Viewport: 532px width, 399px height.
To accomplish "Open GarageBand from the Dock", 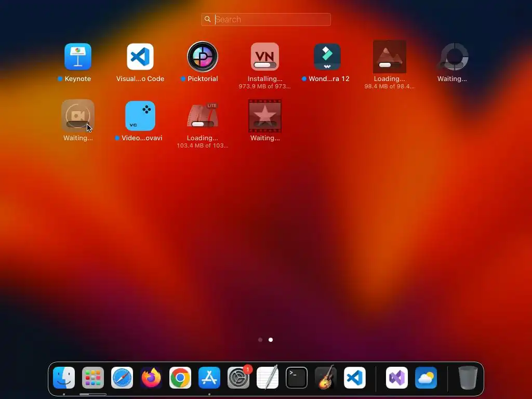I will click(326, 378).
